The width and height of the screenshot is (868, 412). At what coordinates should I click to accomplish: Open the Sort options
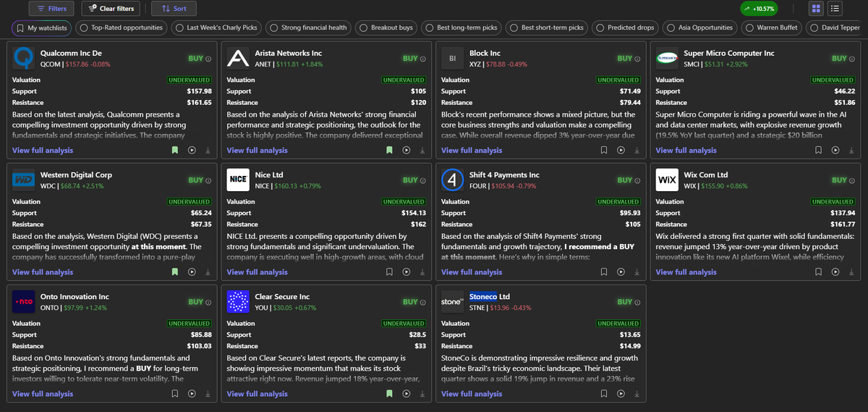[x=174, y=9]
